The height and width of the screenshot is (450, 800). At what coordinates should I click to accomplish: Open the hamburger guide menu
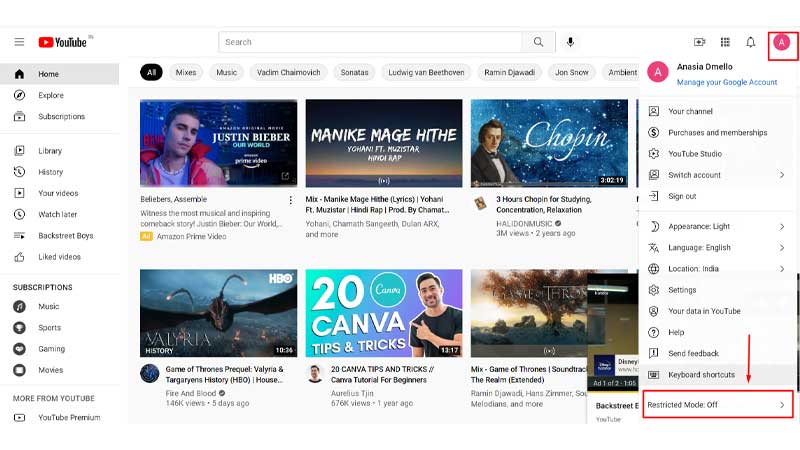click(x=19, y=42)
